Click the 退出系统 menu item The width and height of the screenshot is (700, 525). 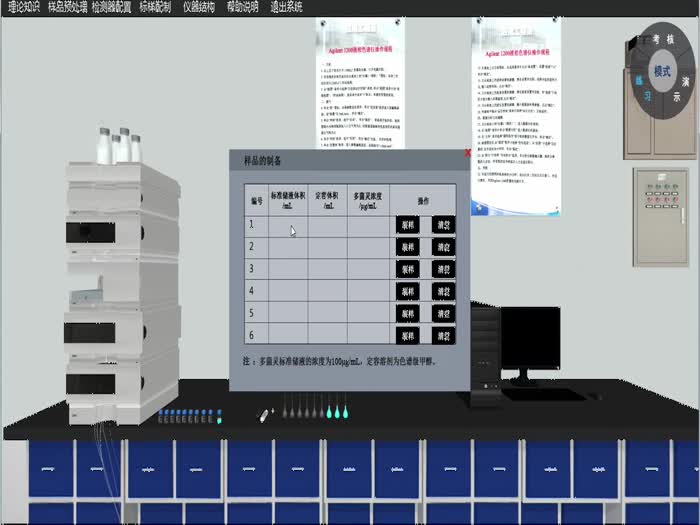click(x=286, y=7)
